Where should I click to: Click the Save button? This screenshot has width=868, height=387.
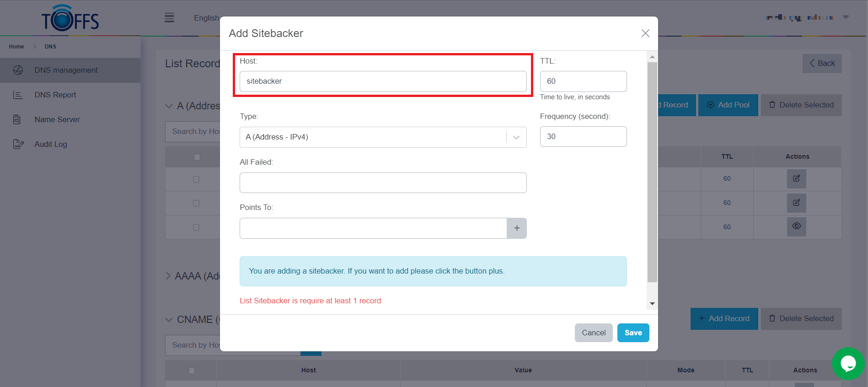pos(633,333)
